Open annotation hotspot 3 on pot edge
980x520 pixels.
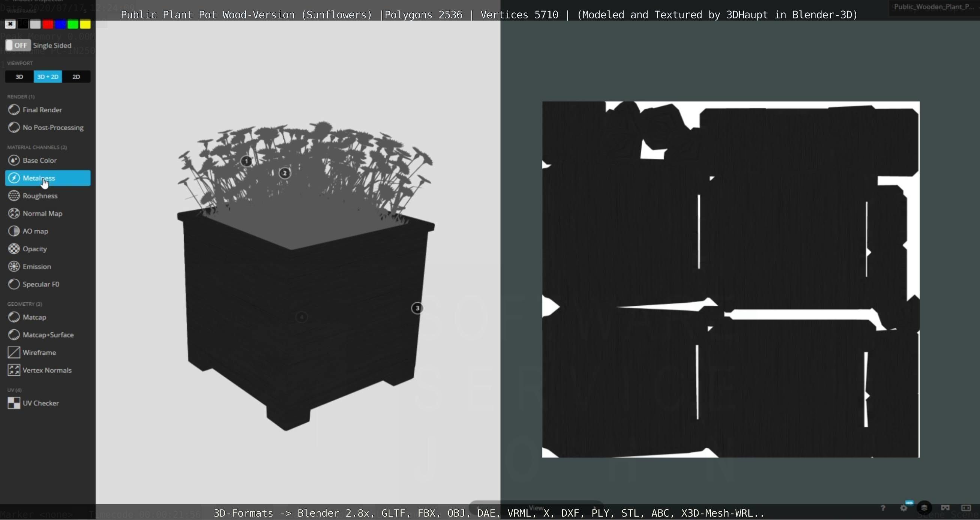click(x=417, y=308)
